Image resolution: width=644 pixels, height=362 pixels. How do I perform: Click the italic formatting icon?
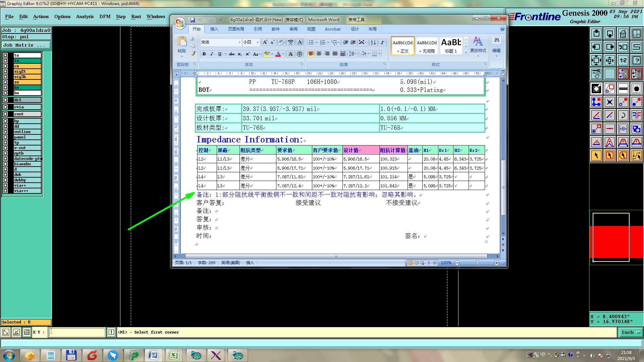coord(212,54)
